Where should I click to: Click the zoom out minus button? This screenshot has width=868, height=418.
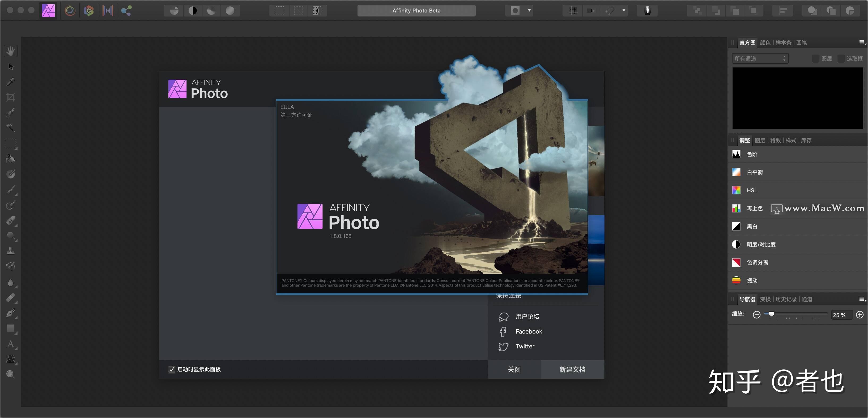756,315
